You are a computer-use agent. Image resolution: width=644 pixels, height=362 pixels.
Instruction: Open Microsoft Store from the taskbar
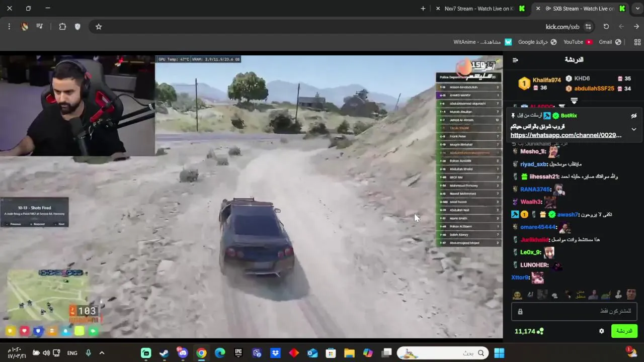point(331,353)
